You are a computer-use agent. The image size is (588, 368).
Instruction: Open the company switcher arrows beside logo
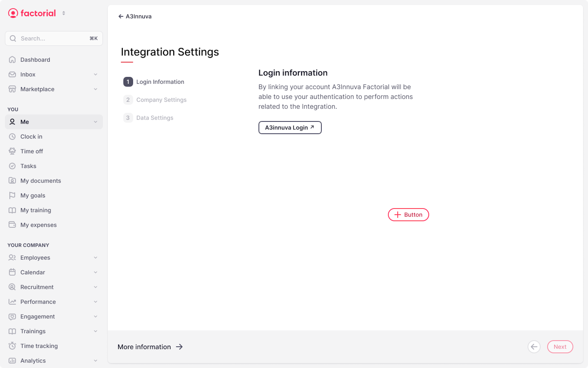[x=64, y=13]
